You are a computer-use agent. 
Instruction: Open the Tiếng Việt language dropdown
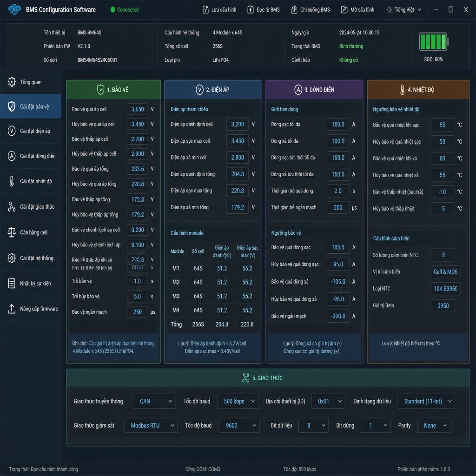404,10
